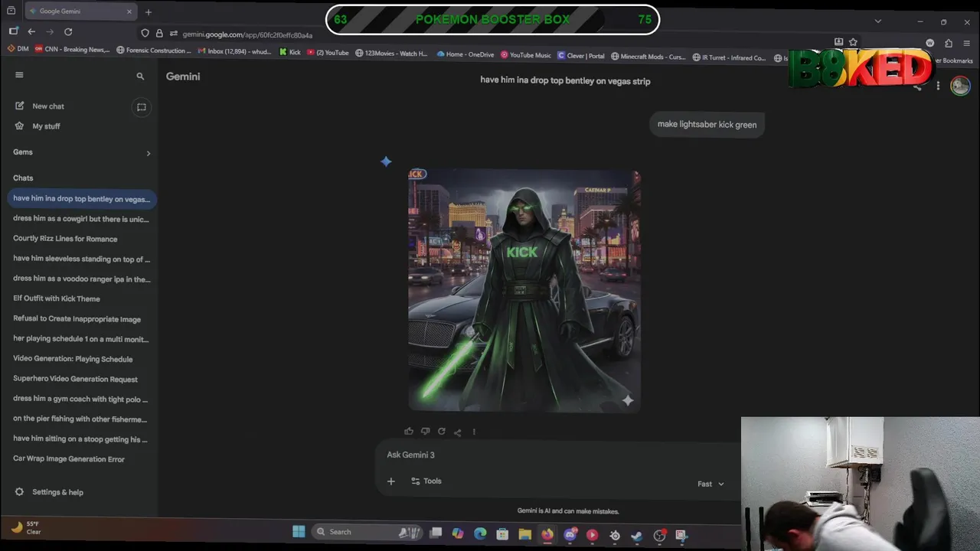This screenshot has width=980, height=551.
Task: Open My stuff
Action: [x=46, y=126]
